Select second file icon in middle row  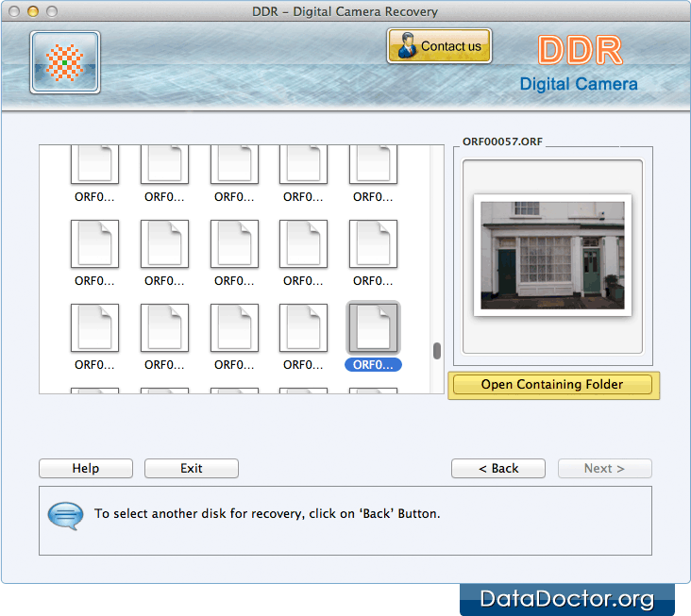pyautogui.click(x=164, y=244)
